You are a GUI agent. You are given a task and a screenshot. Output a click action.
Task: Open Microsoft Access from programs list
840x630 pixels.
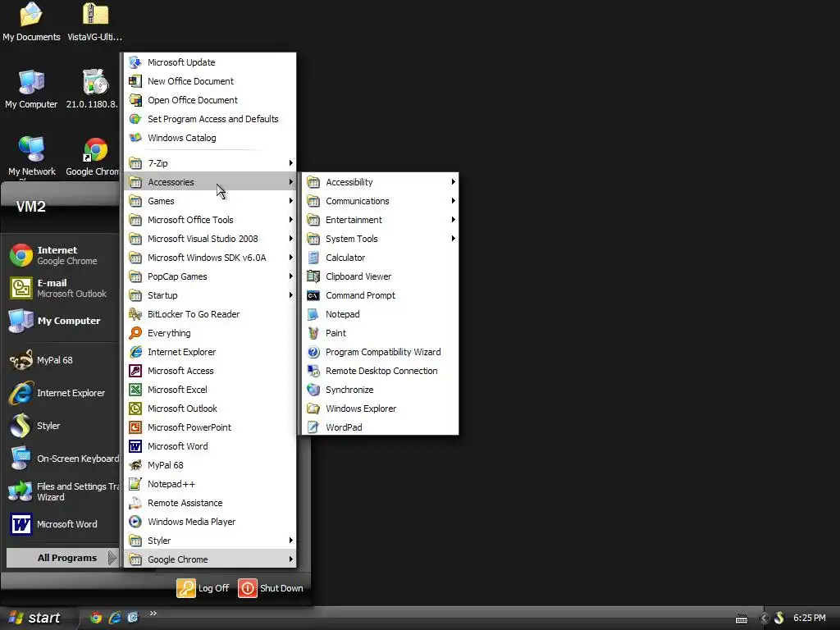[210, 371]
